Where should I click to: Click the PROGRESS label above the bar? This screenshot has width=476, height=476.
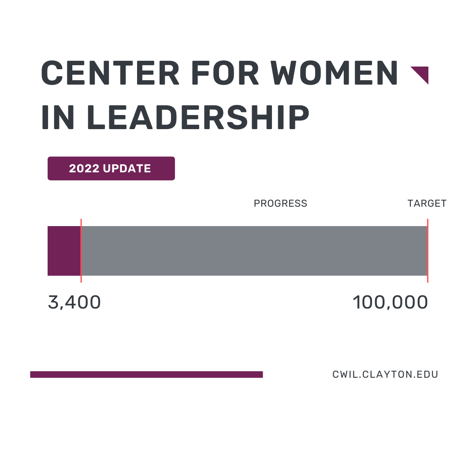tap(280, 203)
